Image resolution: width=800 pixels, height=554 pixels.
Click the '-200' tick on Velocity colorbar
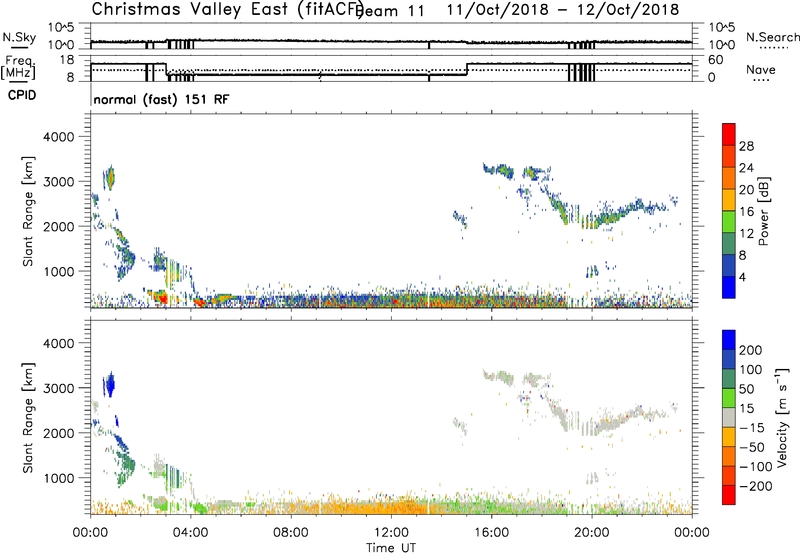click(x=756, y=486)
